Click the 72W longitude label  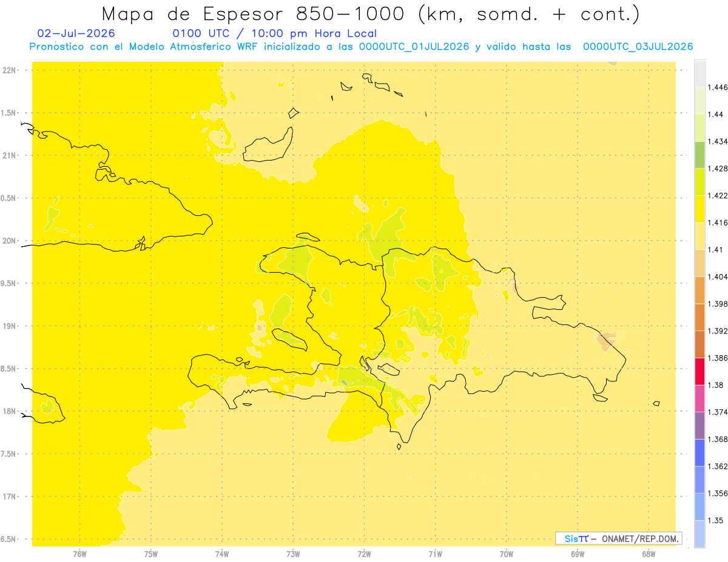(x=364, y=554)
